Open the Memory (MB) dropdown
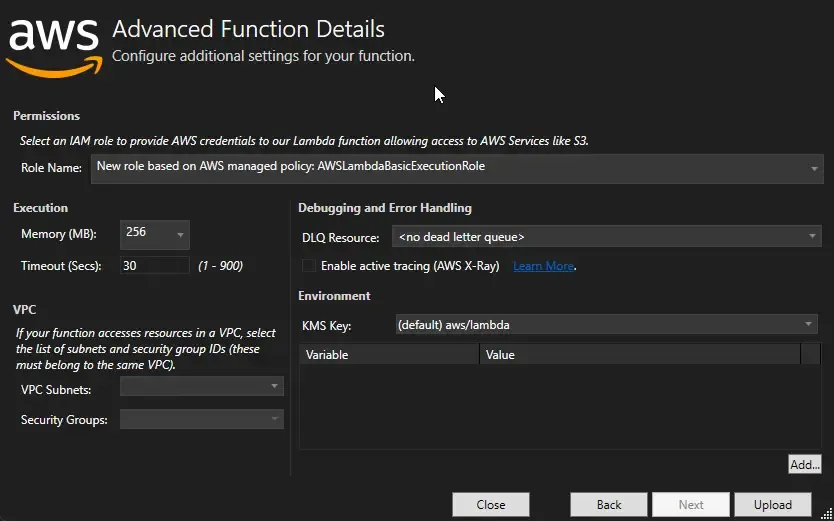 tap(155, 234)
